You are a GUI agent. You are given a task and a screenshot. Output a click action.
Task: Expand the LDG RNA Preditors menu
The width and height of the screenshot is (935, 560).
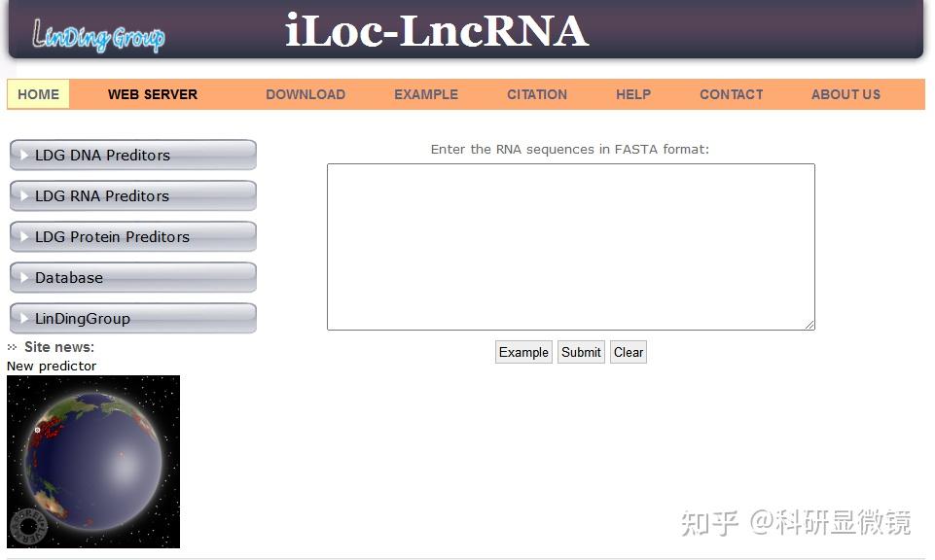click(x=132, y=195)
